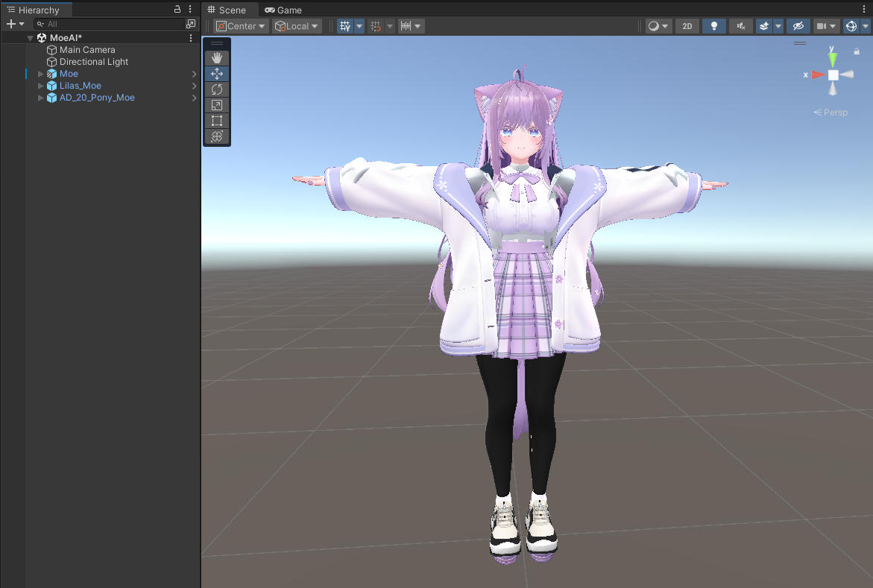Switch to the Game tab
Image resolution: width=873 pixels, height=588 pixels.
tap(283, 10)
